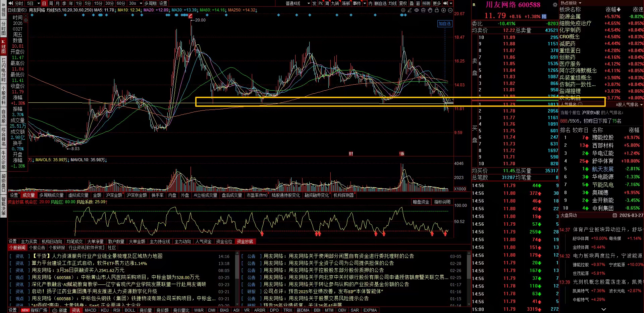This screenshot has height=313, width=644.
Task: Toggle the 叠 overlay button
Action: [412, 3]
